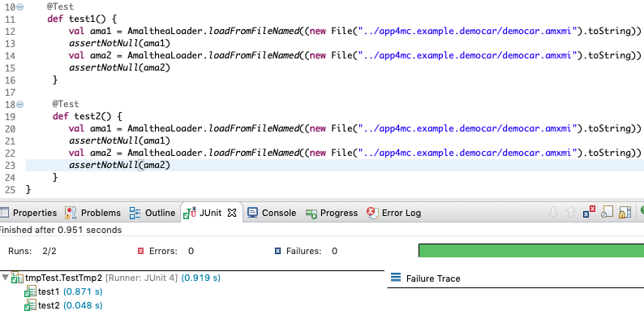
Task: Select the test2 result row
Action: coord(63,305)
